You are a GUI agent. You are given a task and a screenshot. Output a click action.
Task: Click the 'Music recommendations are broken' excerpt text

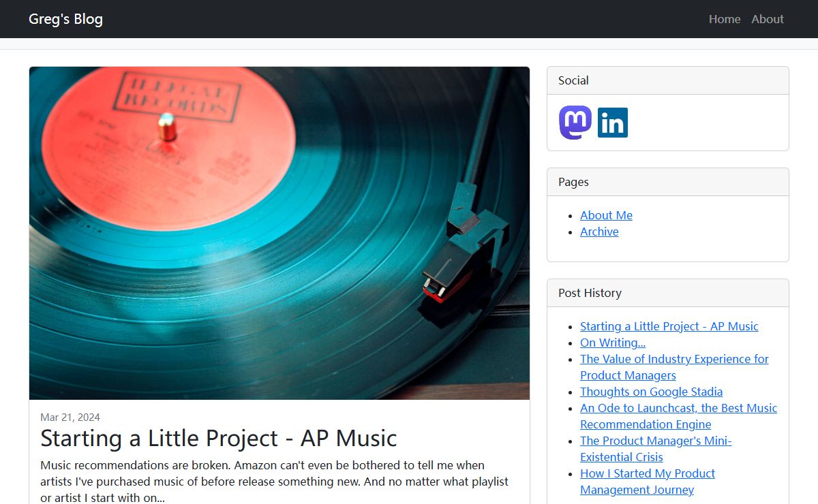[x=275, y=482]
